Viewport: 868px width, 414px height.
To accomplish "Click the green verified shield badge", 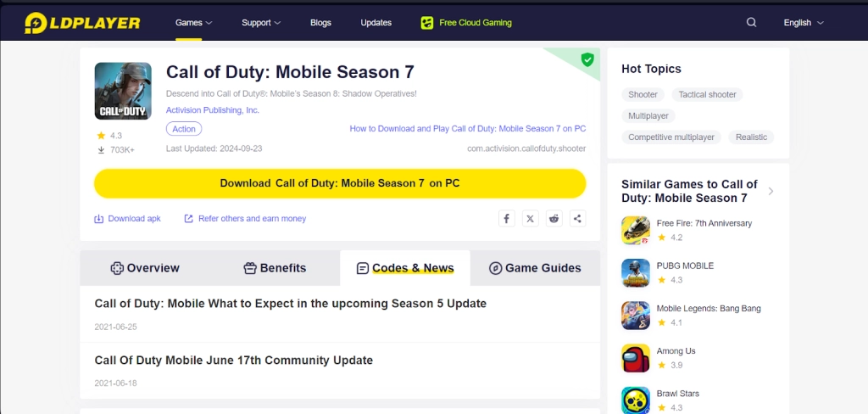I will (x=587, y=59).
